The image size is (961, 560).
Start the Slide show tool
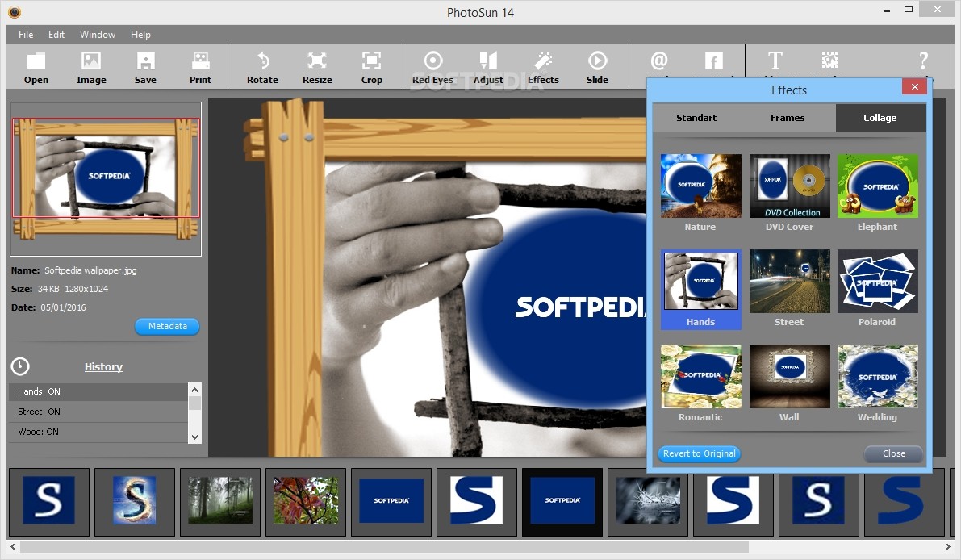coord(597,68)
